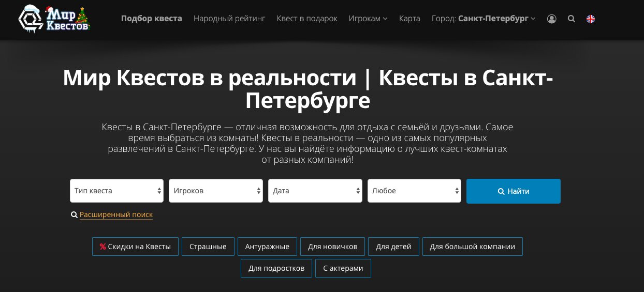644x292 pixels.
Task: Open site search via magnifier icon
Action: (x=572, y=19)
